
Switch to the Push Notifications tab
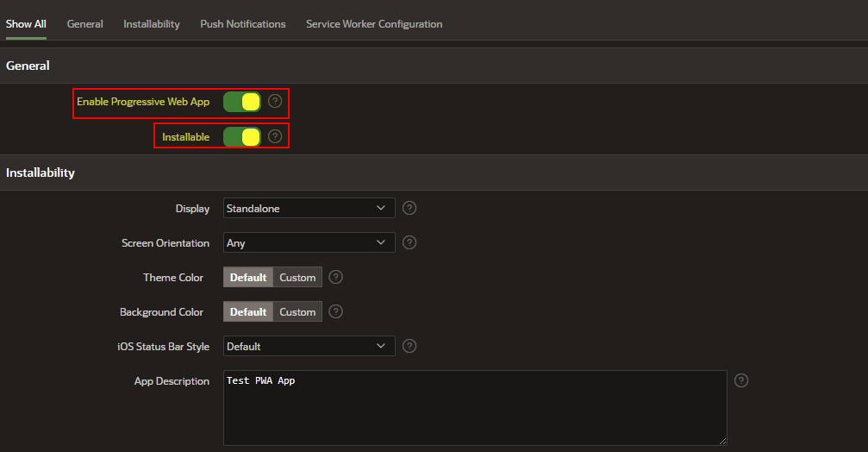tap(243, 24)
